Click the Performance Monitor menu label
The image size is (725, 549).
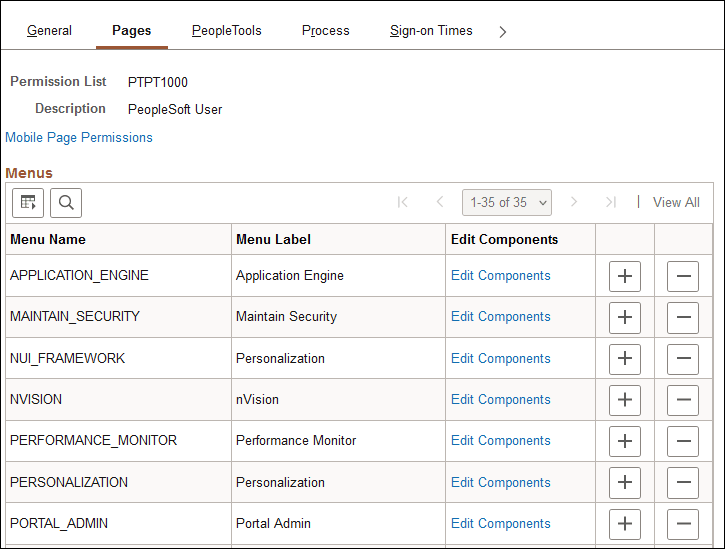click(x=296, y=440)
